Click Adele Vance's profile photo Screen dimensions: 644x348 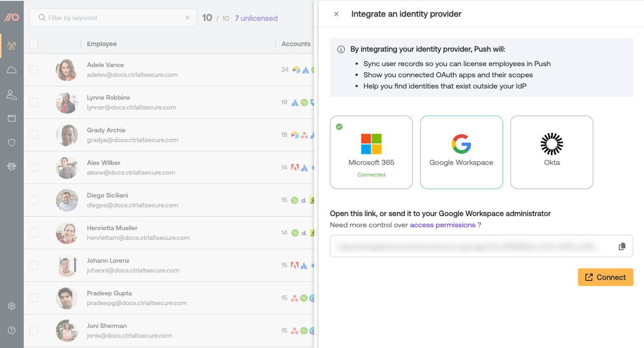[67, 70]
